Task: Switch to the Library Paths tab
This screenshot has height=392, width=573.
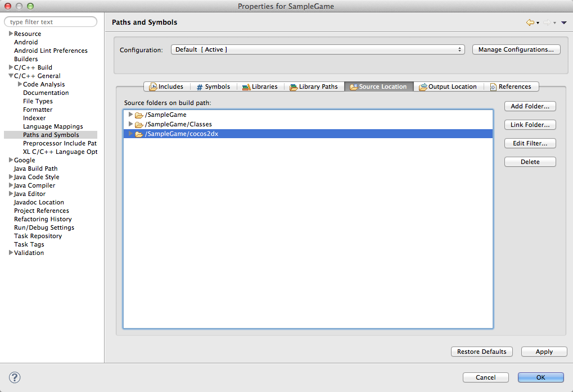Action: [x=315, y=86]
